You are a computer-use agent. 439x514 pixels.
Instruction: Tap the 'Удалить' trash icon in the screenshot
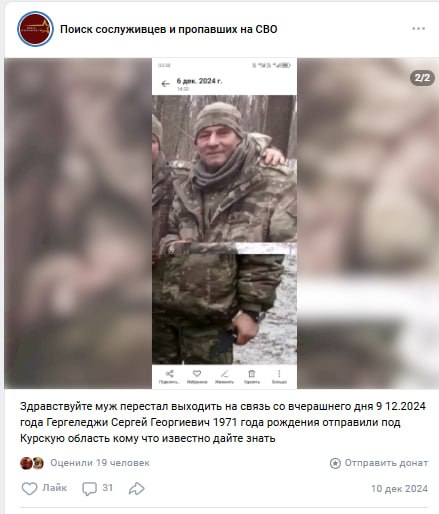pyautogui.click(x=252, y=377)
